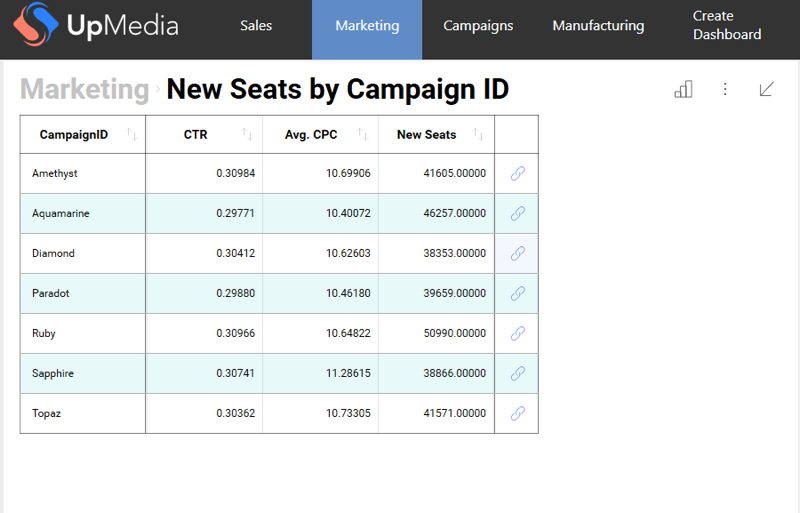Go to the Manufacturing tab
800x513 pixels.
point(598,26)
